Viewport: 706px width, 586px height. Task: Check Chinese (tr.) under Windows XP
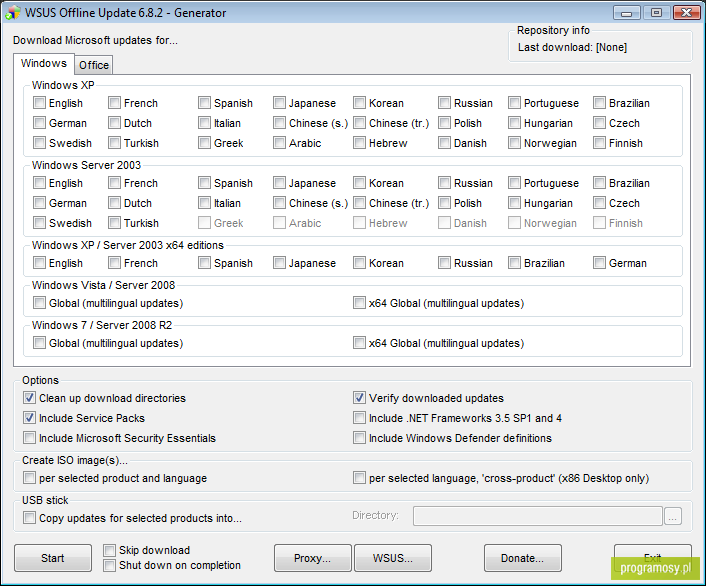point(359,123)
